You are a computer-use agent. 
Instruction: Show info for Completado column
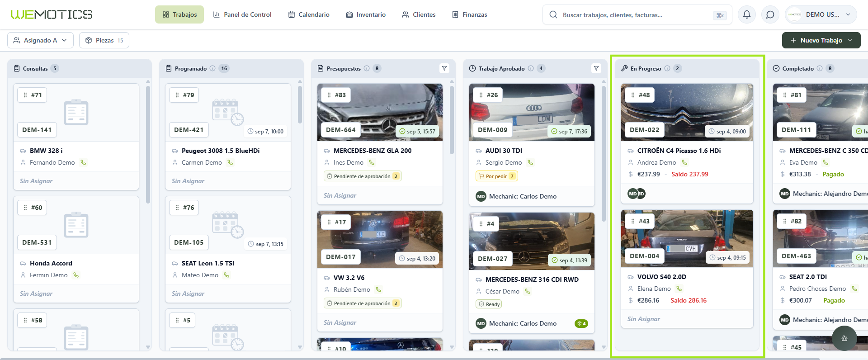click(x=819, y=68)
